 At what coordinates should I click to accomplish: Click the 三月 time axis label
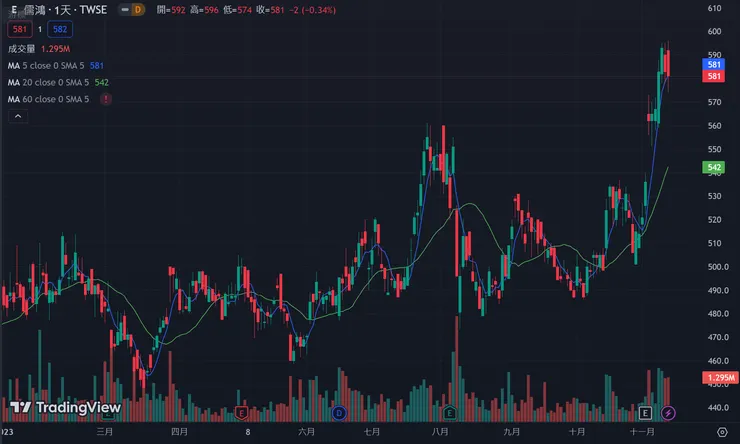(x=105, y=432)
